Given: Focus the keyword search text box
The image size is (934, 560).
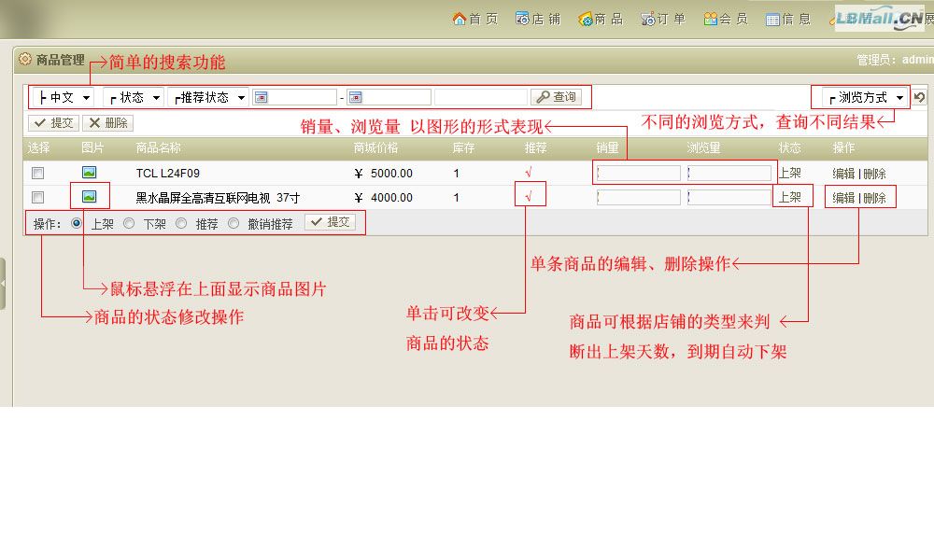Looking at the screenshot, I should pos(481,97).
